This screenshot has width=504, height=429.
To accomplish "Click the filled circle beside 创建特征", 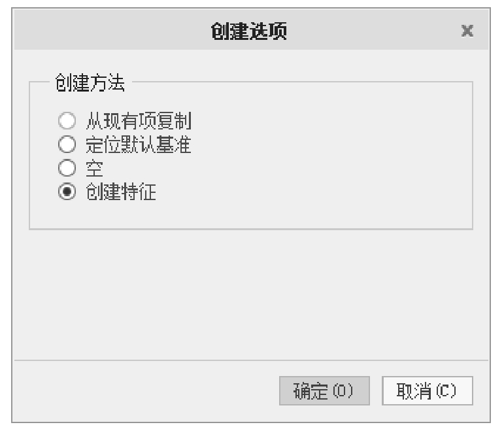I will coord(65,192).
